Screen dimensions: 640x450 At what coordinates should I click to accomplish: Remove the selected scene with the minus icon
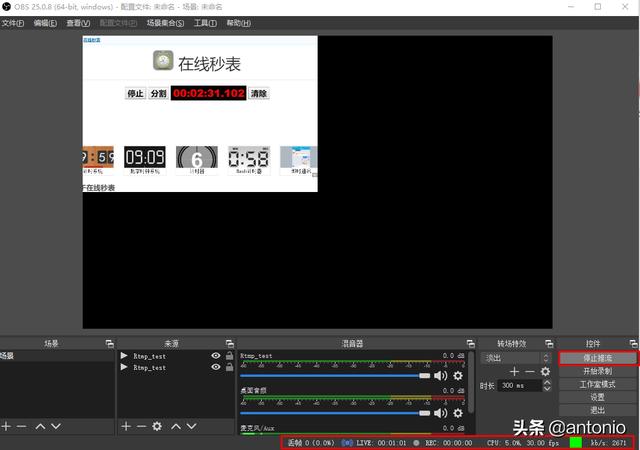click(22, 426)
